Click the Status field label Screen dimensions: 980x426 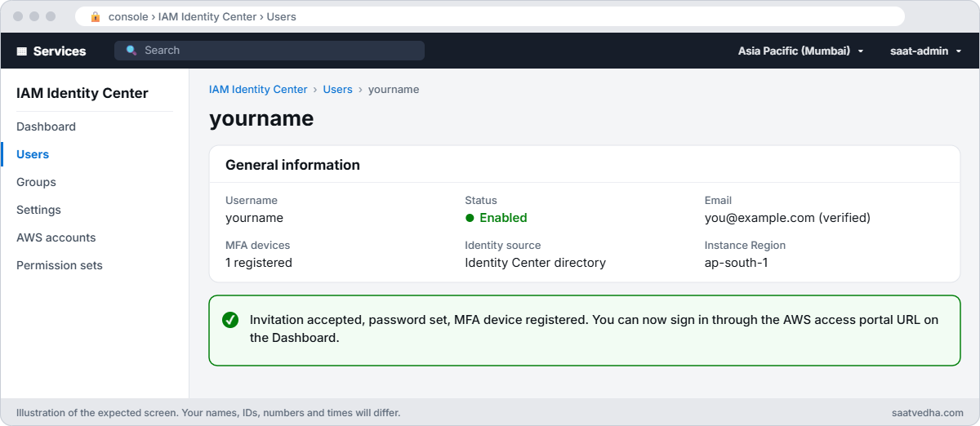481,200
